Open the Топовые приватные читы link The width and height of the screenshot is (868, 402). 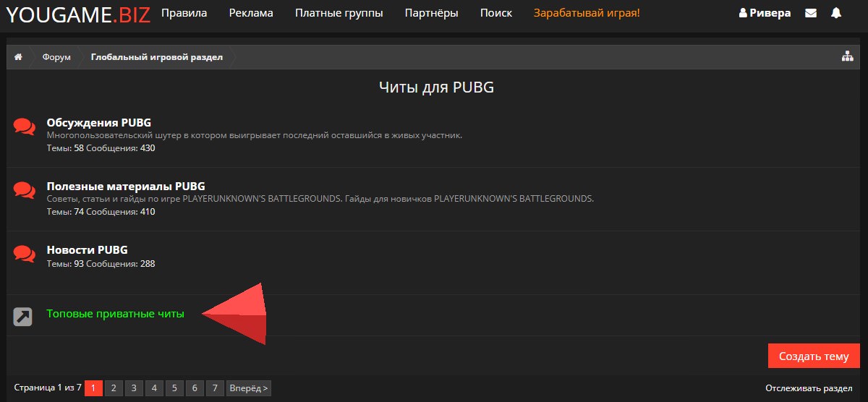pyautogui.click(x=116, y=314)
